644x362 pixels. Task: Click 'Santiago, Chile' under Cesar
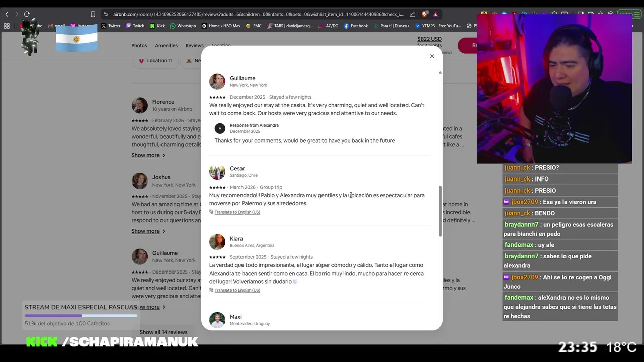pyautogui.click(x=244, y=175)
